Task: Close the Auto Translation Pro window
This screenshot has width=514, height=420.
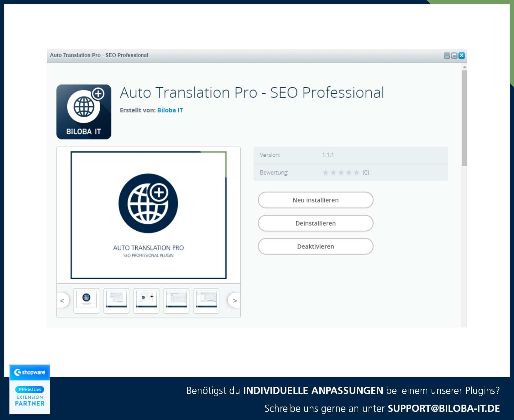Action: (x=461, y=55)
